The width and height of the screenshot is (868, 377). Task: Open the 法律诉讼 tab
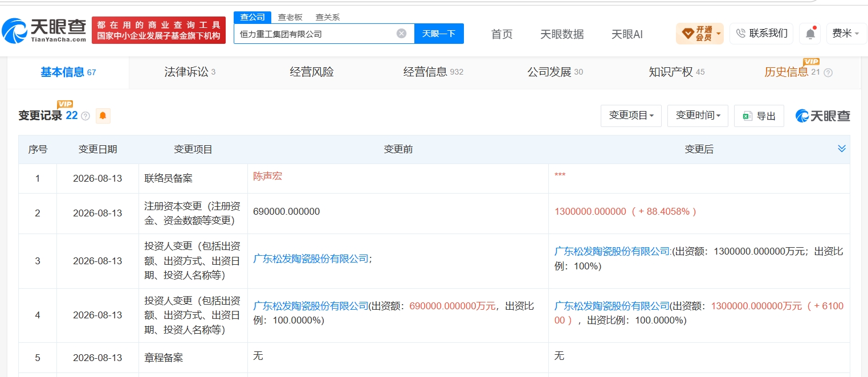point(190,72)
